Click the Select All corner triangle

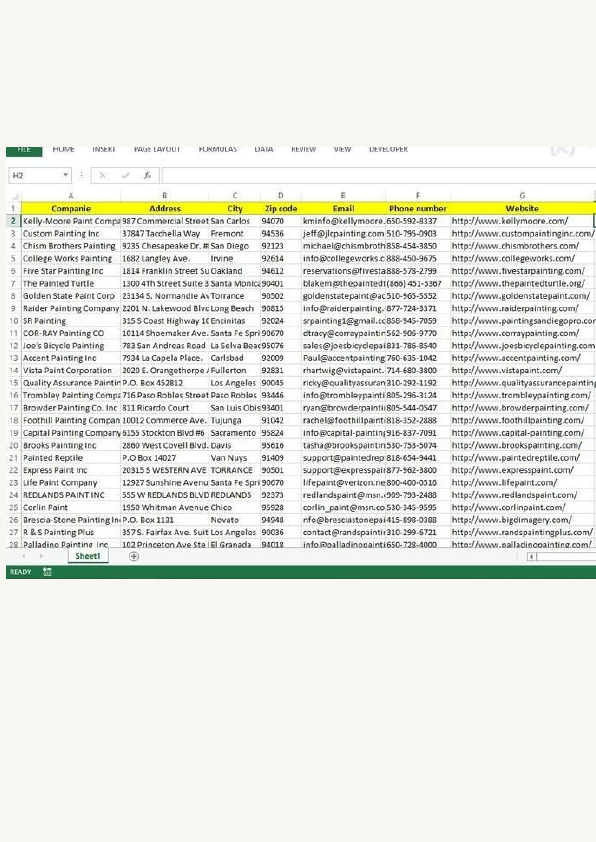tap(14, 195)
